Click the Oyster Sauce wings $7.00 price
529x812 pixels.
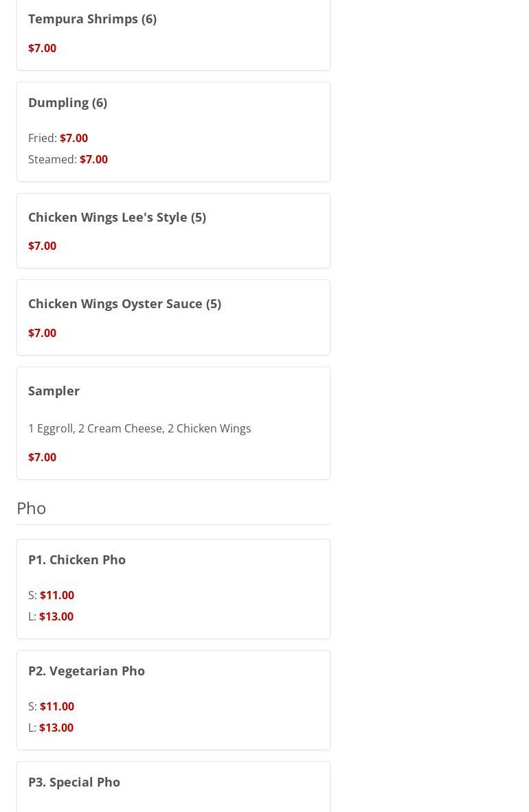pyautogui.click(x=42, y=333)
